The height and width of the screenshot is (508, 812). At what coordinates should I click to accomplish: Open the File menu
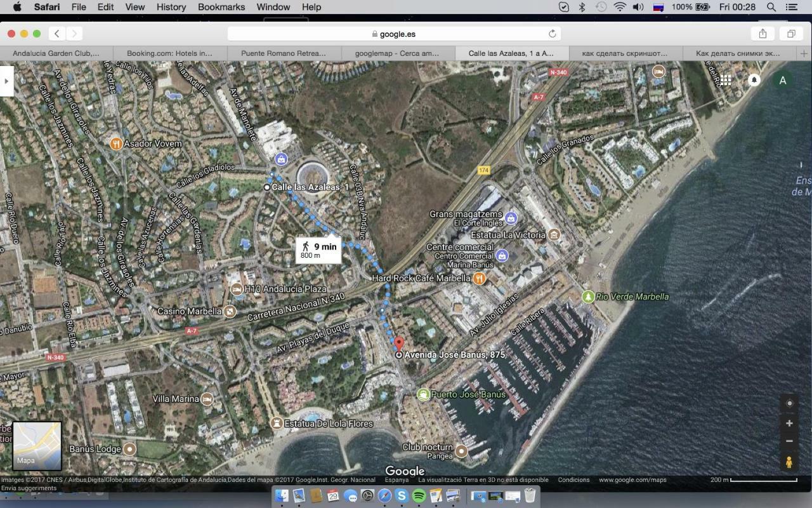click(79, 7)
